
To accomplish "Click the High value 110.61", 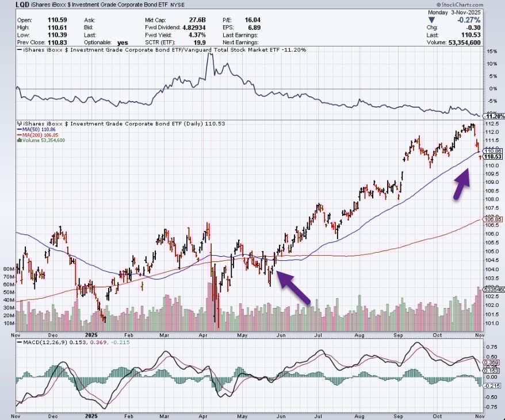I will pos(57,28).
